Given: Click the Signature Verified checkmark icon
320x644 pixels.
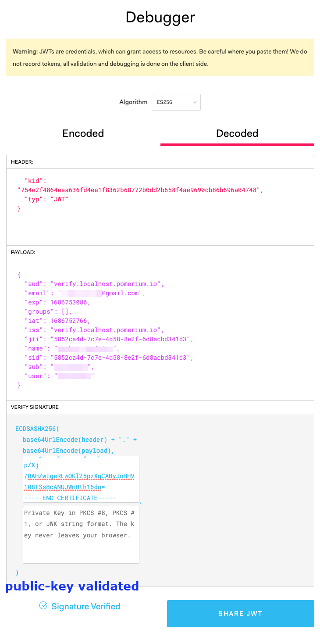Looking at the screenshot, I should pos(43,606).
